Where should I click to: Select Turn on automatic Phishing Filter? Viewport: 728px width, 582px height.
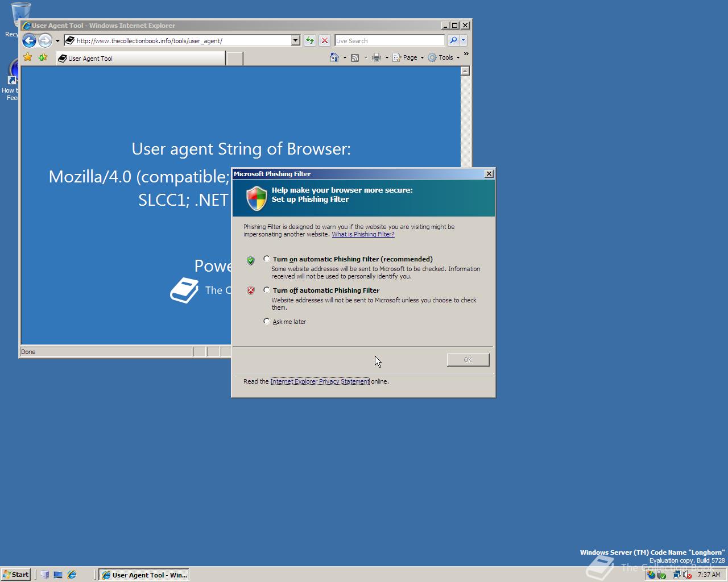[266, 259]
